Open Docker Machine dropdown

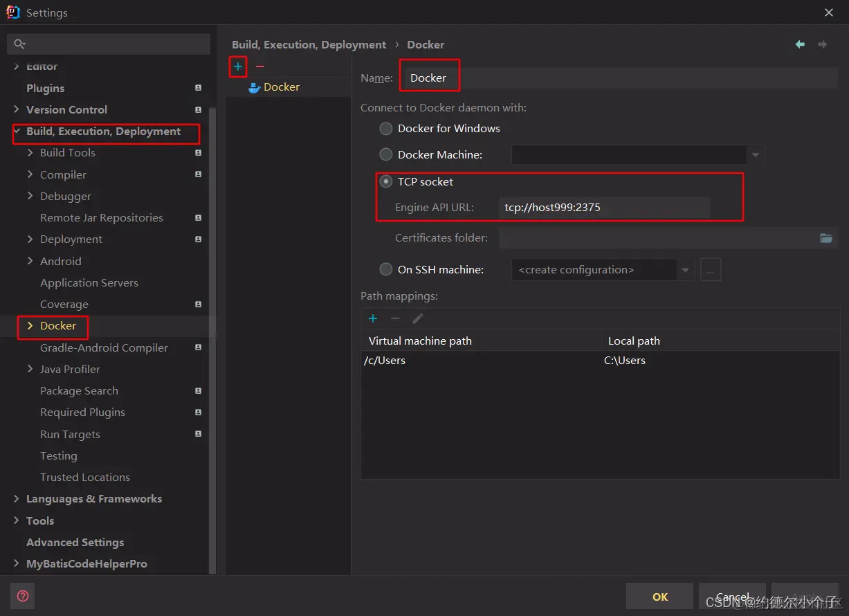click(756, 155)
